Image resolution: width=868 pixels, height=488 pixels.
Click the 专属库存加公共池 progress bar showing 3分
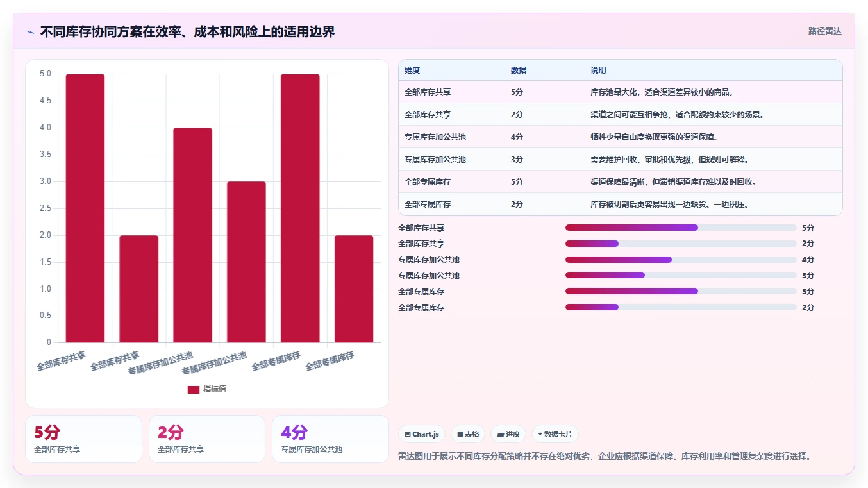681,276
